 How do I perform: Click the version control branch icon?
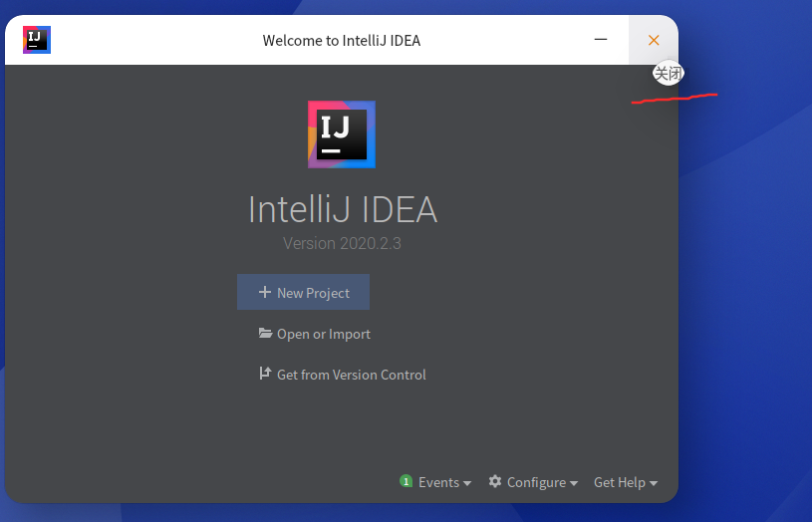(265, 374)
